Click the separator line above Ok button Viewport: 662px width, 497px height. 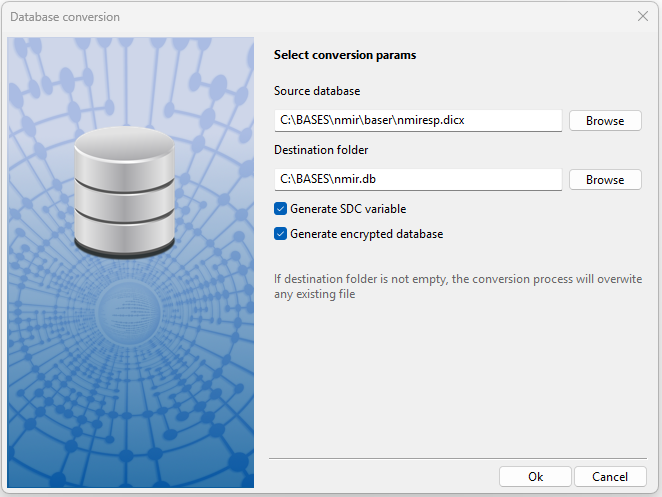pos(457,459)
